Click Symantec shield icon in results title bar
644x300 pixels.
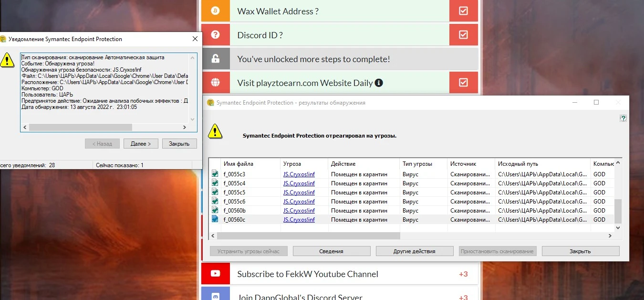click(x=210, y=103)
